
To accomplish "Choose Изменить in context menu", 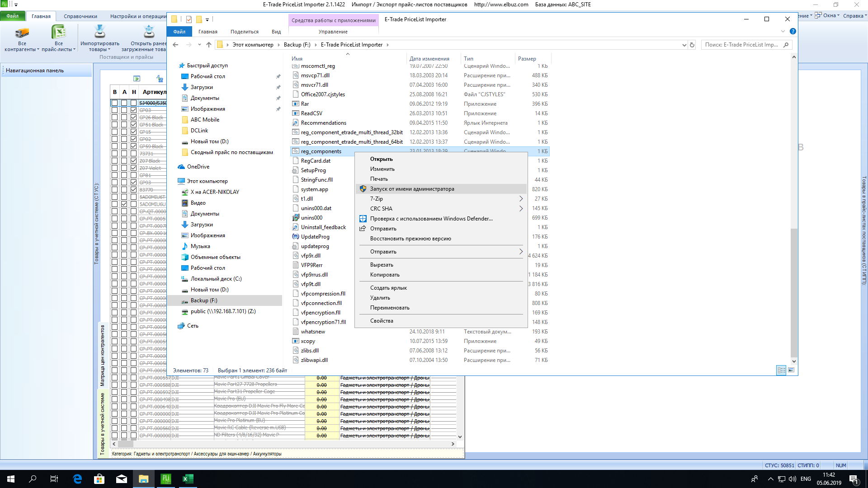I will pyautogui.click(x=382, y=169).
